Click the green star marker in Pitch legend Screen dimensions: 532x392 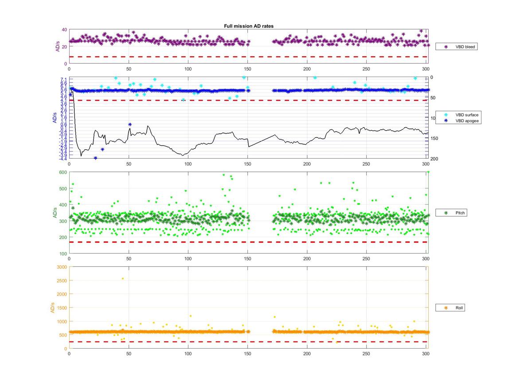pyautogui.click(x=446, y=213)
